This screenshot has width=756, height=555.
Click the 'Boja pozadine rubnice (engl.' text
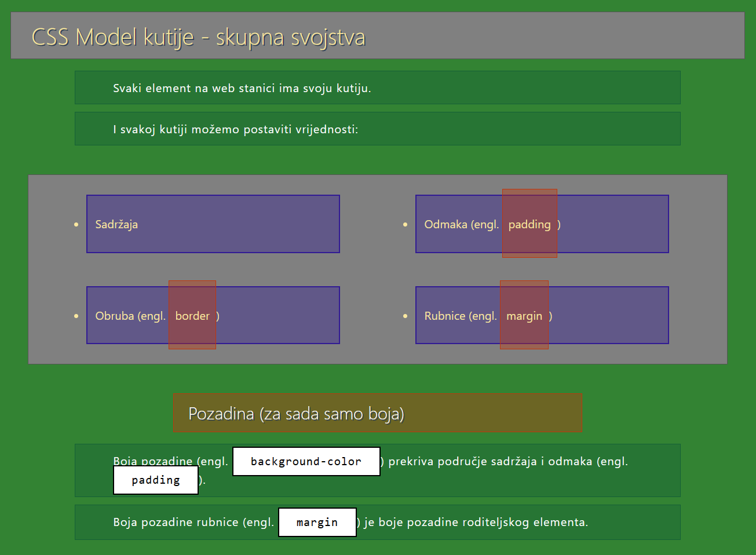click(193, 522)
